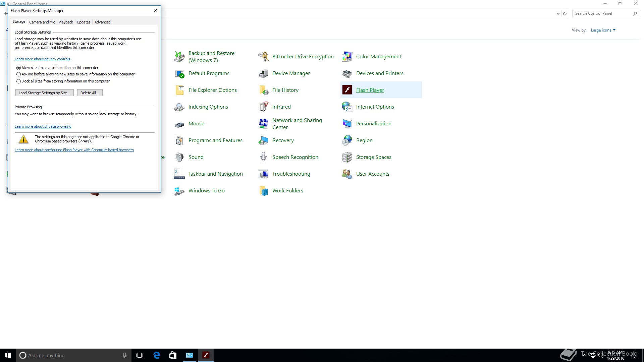Click the Delete All button
Image resolution: width=644 pixels, height=362 pixels.
[90, 93]
